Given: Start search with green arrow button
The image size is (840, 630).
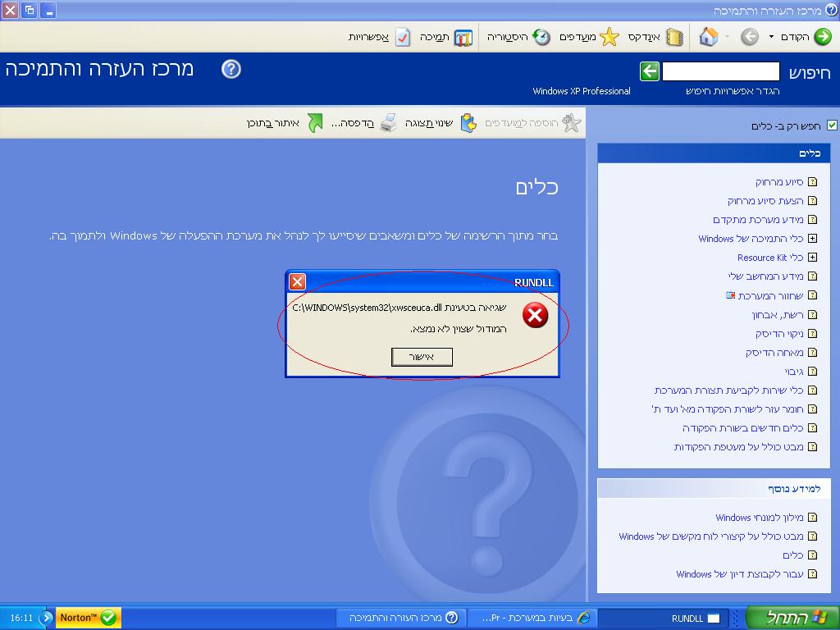Looking at the screenshot, I should tap(650, 71).
